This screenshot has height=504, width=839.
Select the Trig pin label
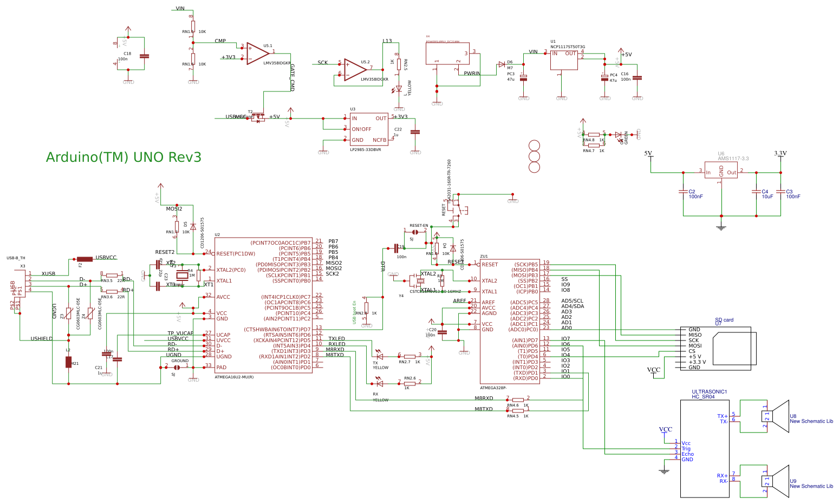[x=686, y=448]
